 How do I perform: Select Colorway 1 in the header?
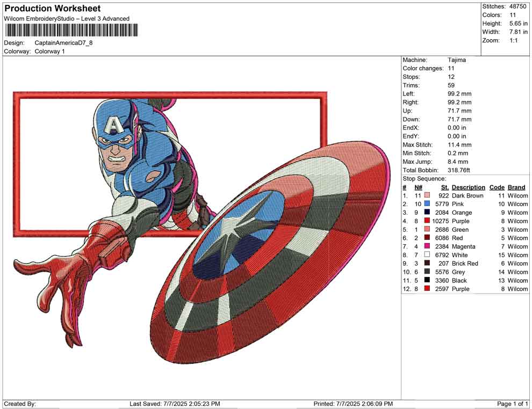pyautogui.click(x=49, y=52)
